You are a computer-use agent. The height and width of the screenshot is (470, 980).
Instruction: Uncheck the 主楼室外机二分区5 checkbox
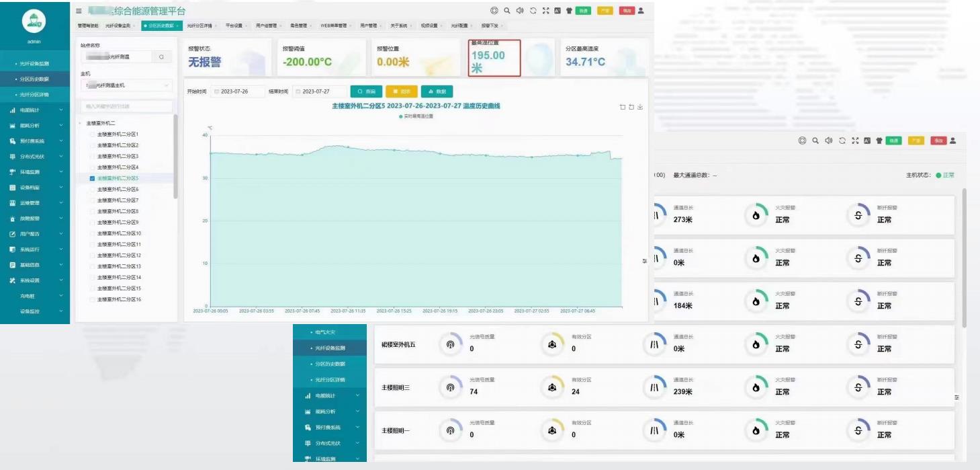pyautogui.click(x=92, y=178)
